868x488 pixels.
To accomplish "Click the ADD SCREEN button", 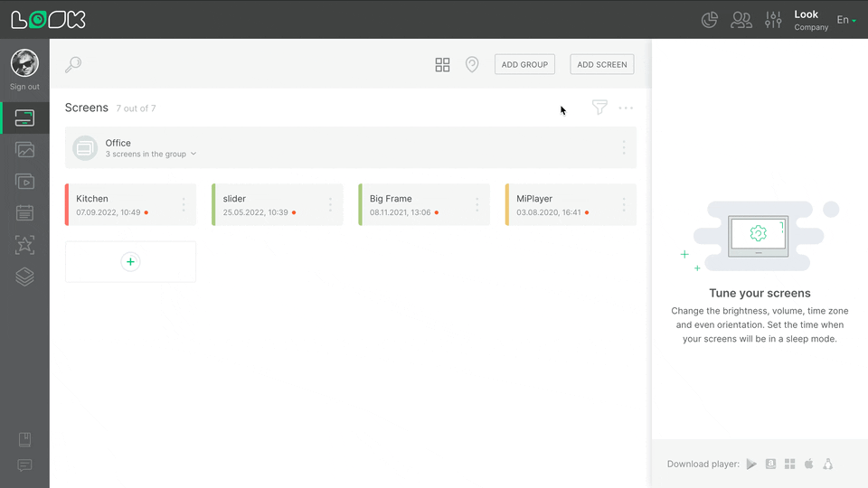I will click(x=602, y=64).
